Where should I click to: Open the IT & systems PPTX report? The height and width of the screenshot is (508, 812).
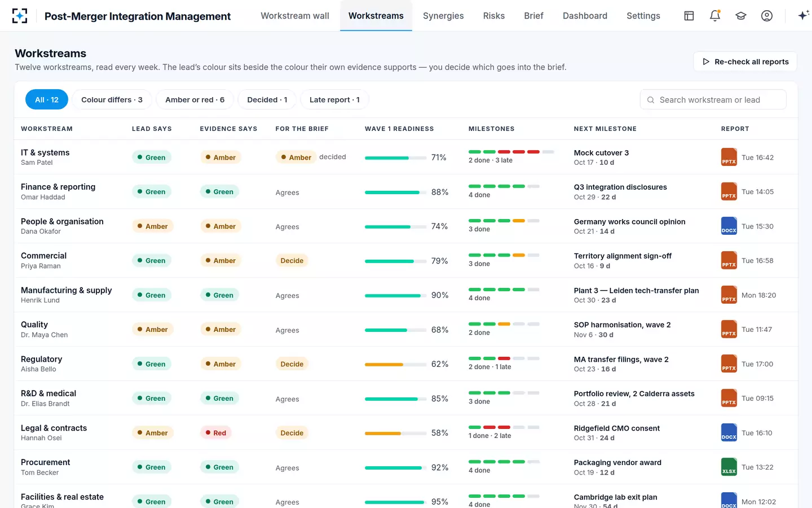tap(729, 157)
